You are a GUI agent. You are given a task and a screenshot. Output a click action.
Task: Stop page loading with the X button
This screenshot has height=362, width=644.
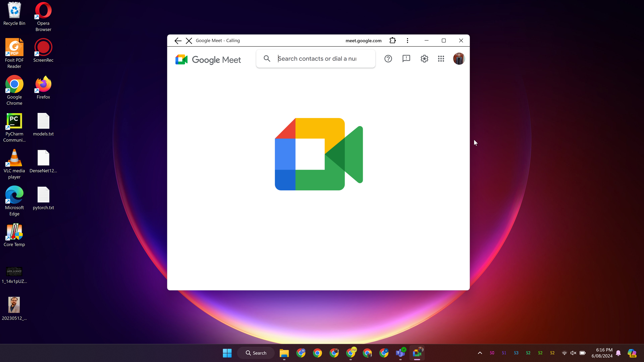(x=189, y=41)
